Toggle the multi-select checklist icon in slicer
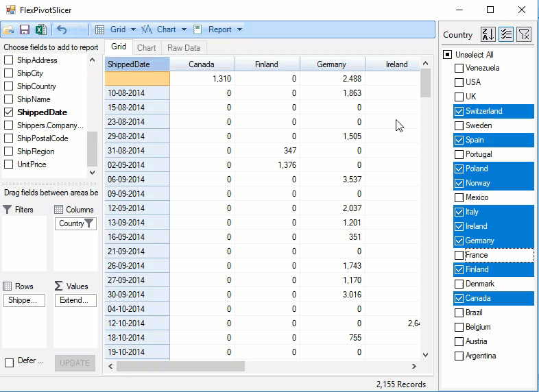Image resolution: width=539 pixels, height=392 pixels. [x=506, y=35]
